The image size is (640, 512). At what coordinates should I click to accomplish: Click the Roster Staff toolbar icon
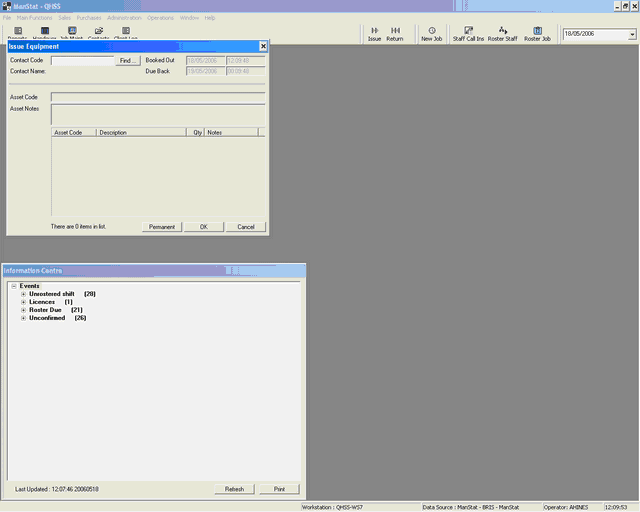point(502,33)
